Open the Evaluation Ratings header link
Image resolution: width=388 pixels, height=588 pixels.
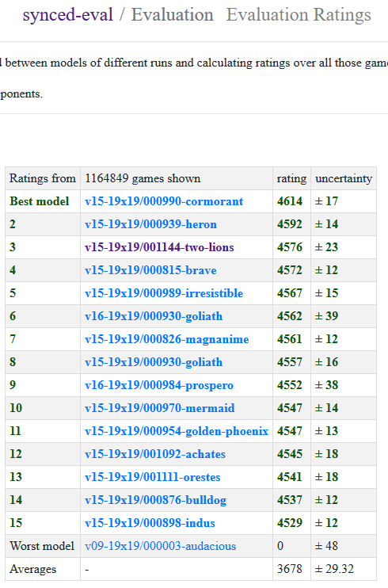coord(299,15)
